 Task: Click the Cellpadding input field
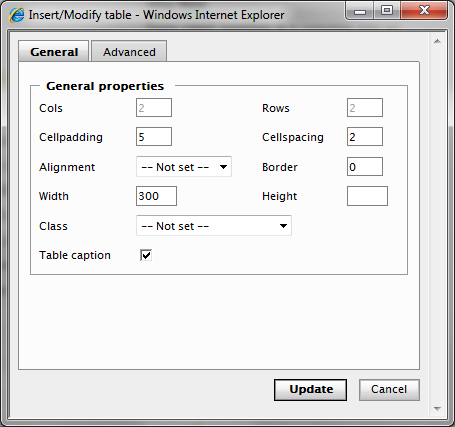tap(154, 137)
